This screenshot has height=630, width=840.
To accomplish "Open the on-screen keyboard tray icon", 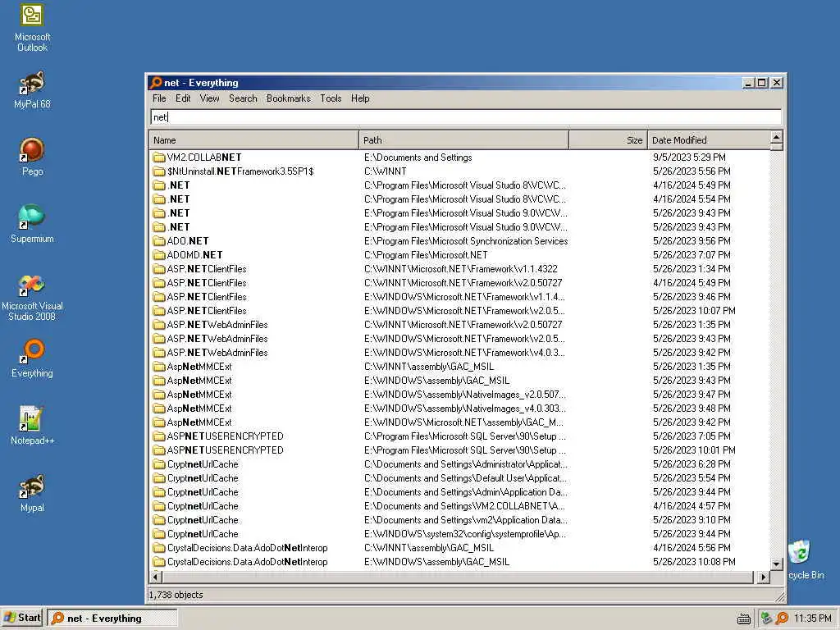I will pyautogui.click(x=743, y=619).
